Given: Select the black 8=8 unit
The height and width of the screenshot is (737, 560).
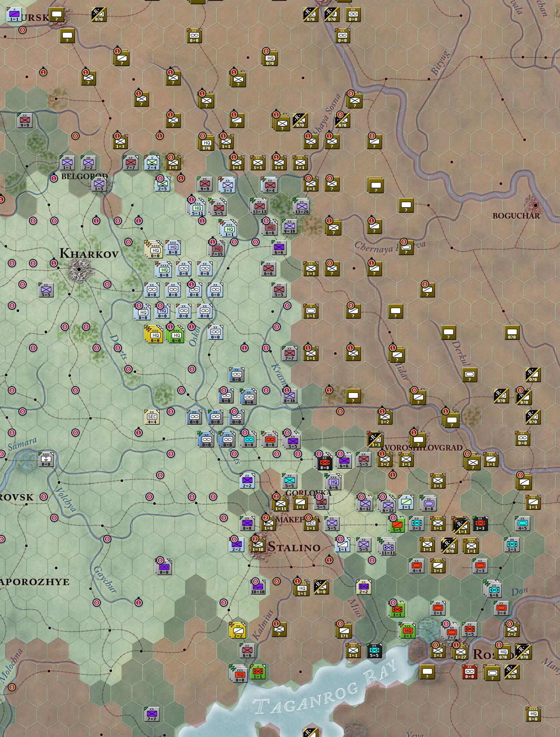Looking at the screenshot, I should click(x=324, y=462).
